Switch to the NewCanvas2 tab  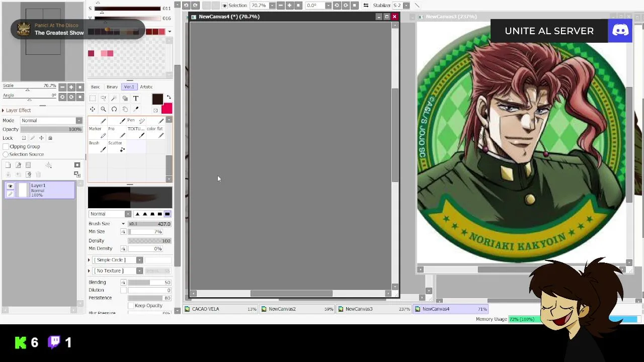click(298, 309)
